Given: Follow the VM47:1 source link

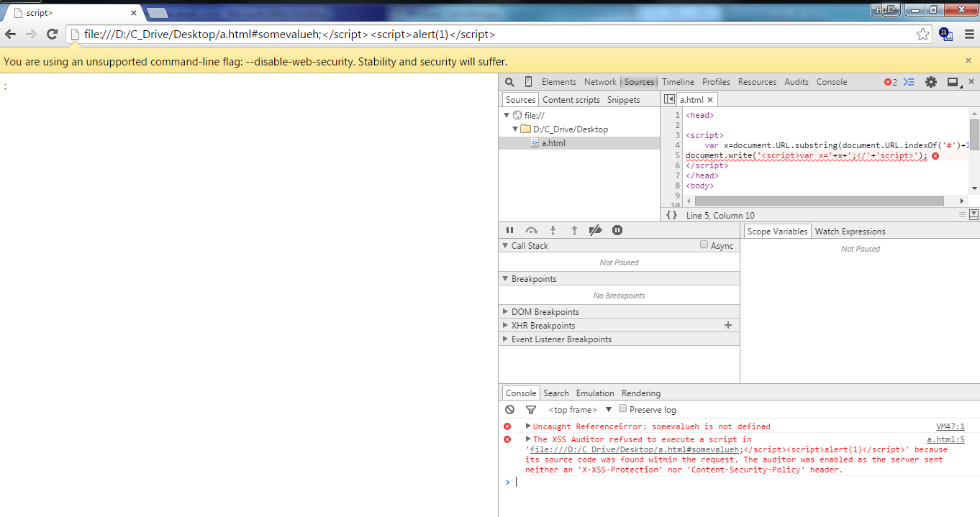Looking at the screenshot, I should click(950, 426).
